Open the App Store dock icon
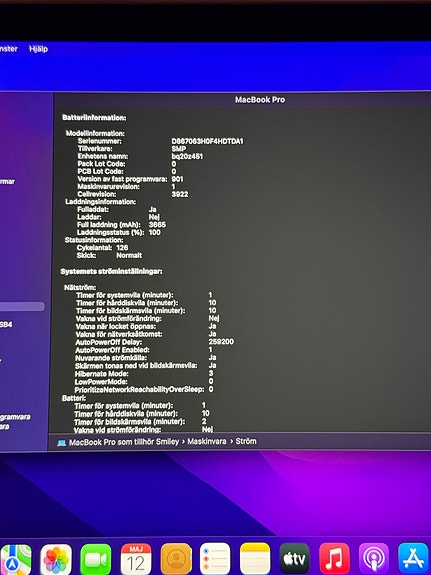 click(413, 559)
